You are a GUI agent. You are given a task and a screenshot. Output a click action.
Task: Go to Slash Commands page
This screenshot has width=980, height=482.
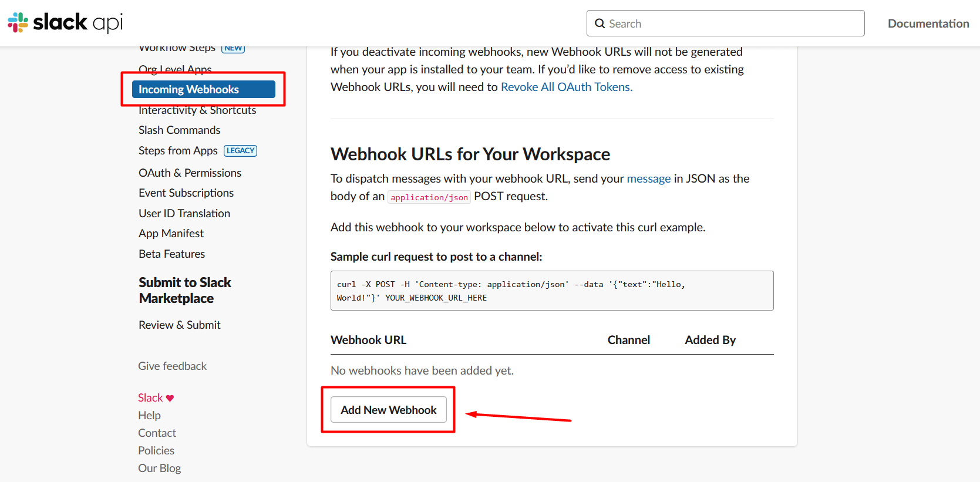[179, 130]
